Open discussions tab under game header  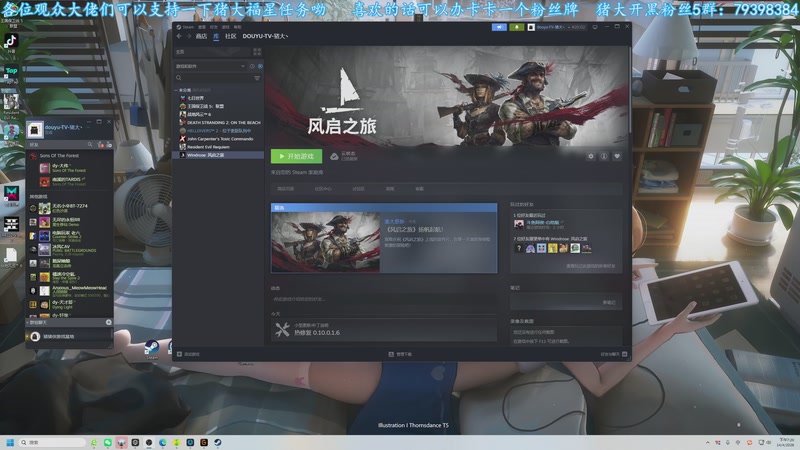(358, 189)
